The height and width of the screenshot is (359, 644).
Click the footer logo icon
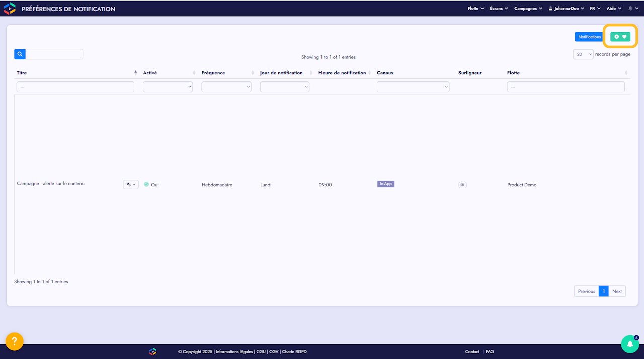pyautogui.click(x=153, y=352)
